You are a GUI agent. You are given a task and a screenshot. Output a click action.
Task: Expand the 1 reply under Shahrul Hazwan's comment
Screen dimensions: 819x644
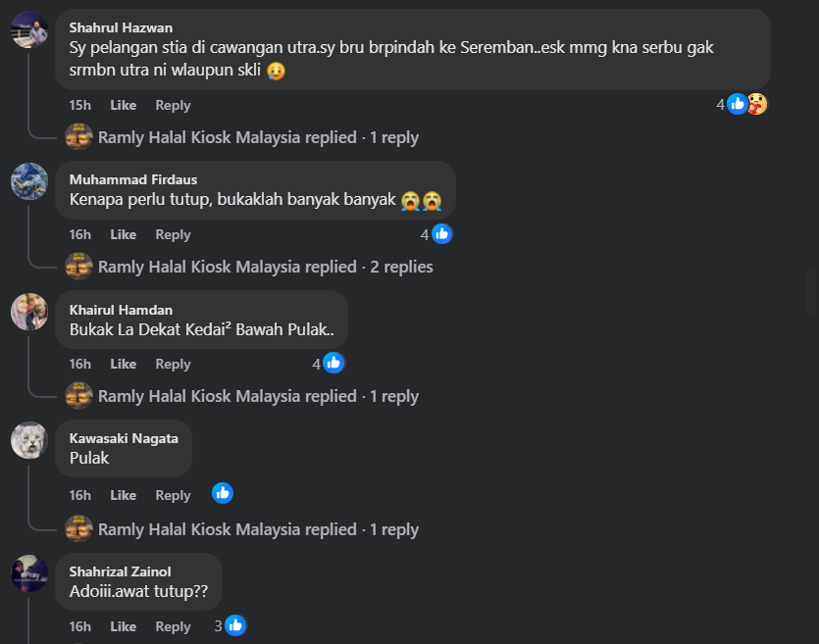pyautogui.click(x=258, y=137)
